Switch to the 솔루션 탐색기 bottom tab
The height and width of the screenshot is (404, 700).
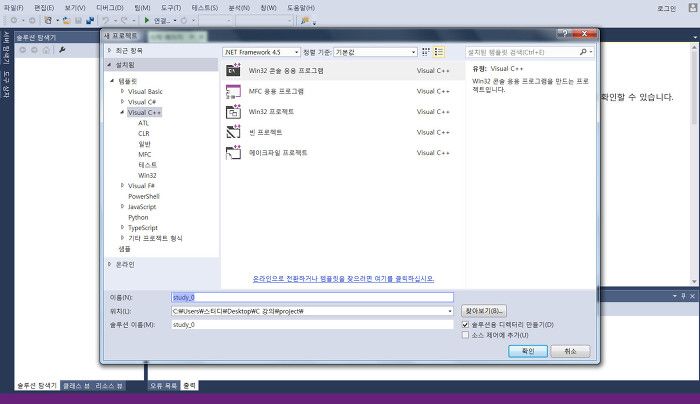(x=37, y=386)
